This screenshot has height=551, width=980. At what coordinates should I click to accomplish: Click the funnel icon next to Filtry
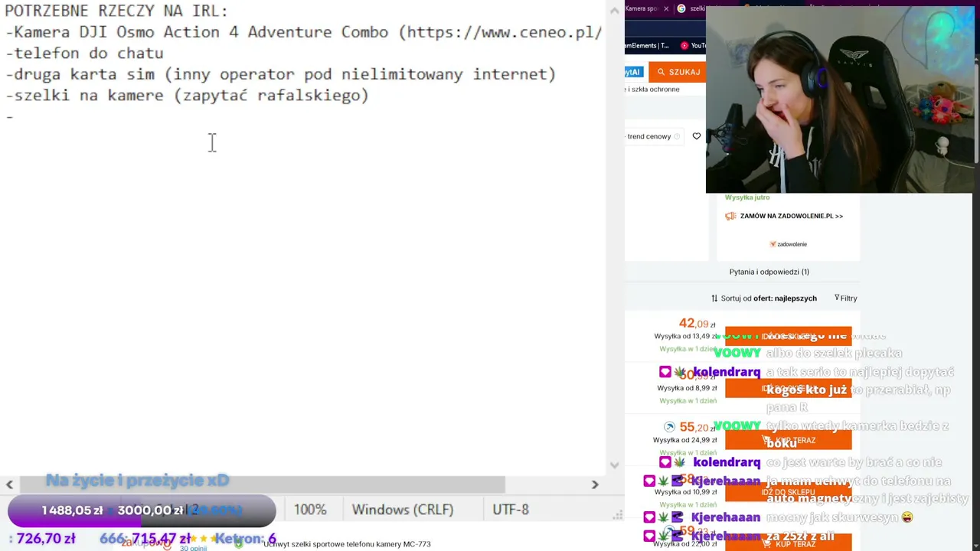(837, 298)
